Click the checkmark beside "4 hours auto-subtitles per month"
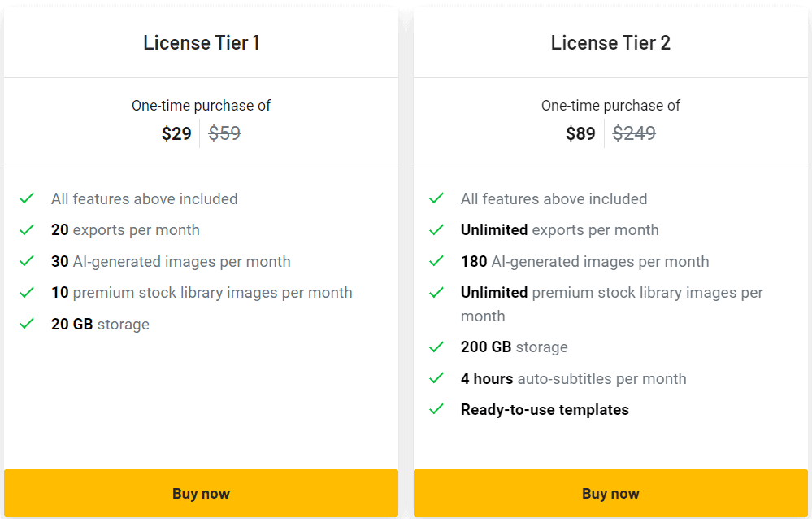812x519 pixels. pos(436,379)
